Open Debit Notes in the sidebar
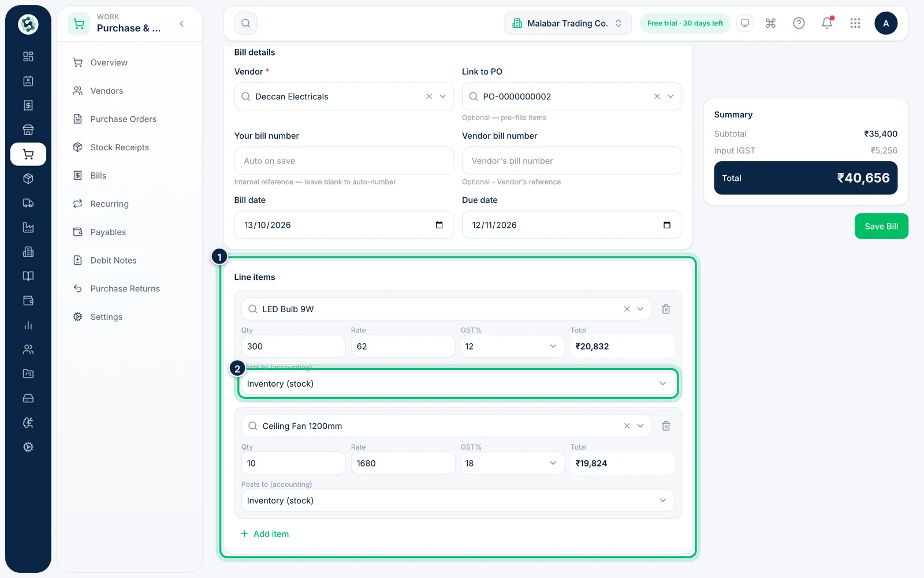924x578 pixels. tap(113, 260)
